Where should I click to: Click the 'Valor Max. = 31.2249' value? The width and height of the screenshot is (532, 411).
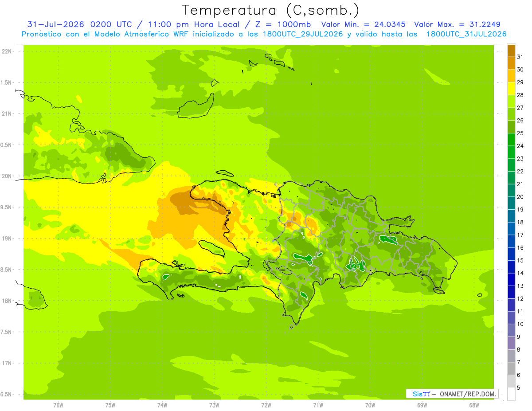(457, 24)
